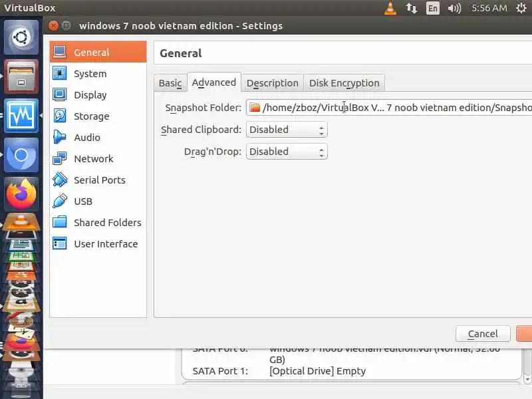Screen dimensions: 532x399
Task: Open the Serial Ports settings category
Action: [98, 180]
